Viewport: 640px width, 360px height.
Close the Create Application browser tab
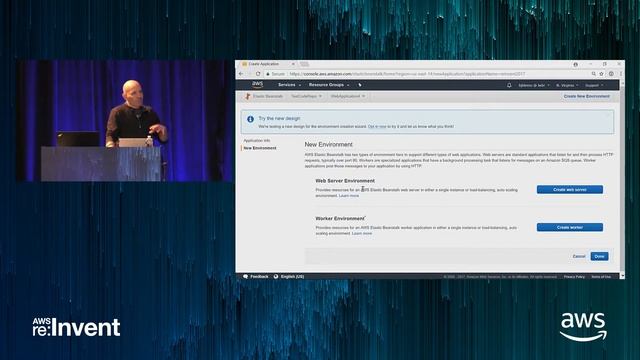click(293, 64)
